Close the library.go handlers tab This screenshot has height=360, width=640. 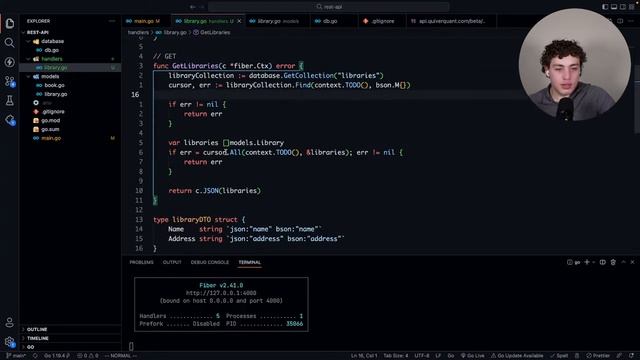(239, 21)
